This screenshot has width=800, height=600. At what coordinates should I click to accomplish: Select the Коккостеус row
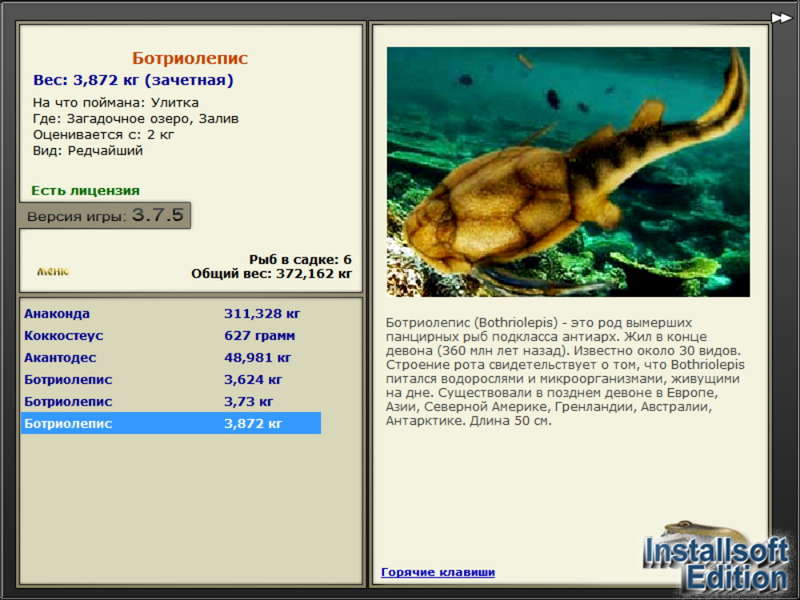(171, 335)
